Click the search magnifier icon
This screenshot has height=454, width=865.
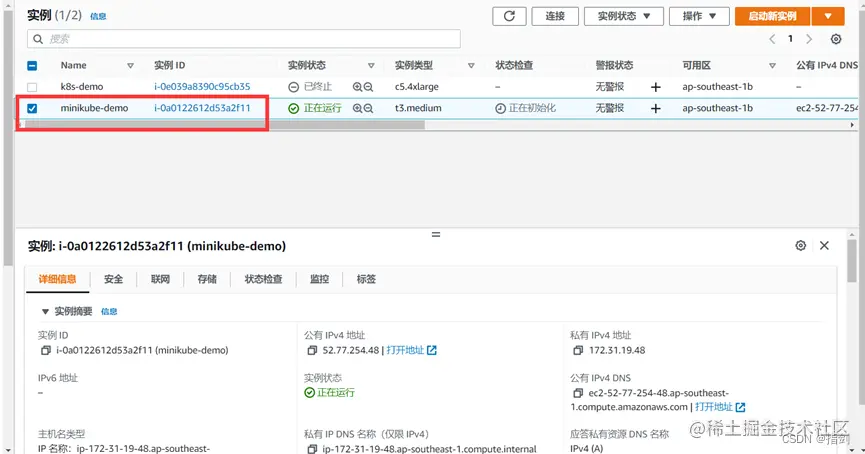38,39
